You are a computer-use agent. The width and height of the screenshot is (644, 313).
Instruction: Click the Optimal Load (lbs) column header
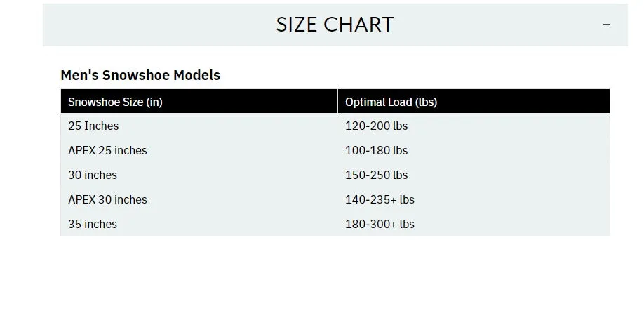(x=391, y=102)
